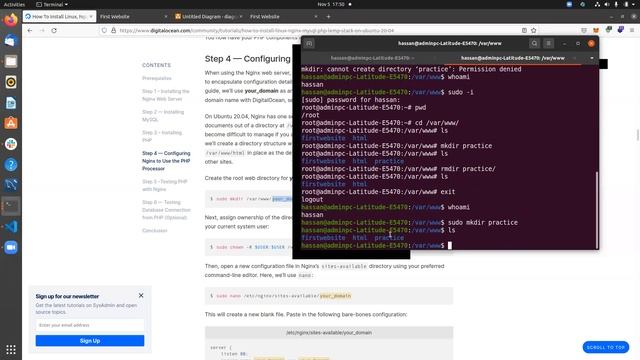This screenshot has width=640, height=360.
Task: Open Ubuntu Software from the dock
Action: click(x=11, y=123)
